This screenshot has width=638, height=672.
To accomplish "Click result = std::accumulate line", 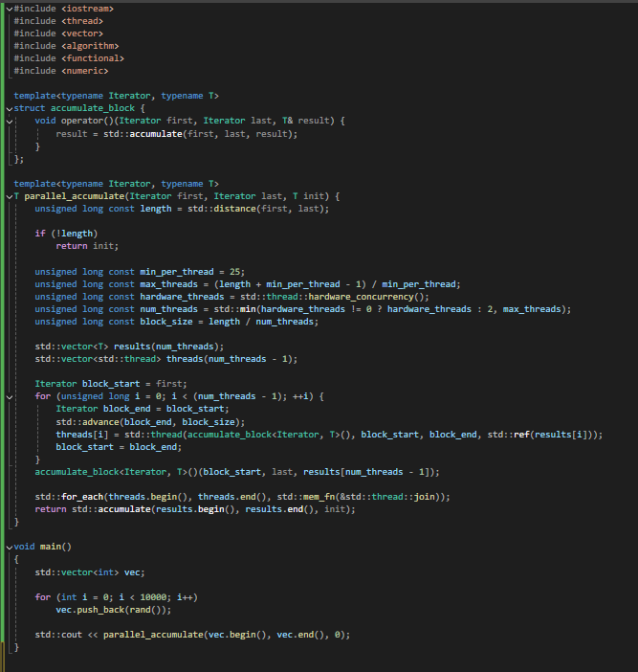I will pos(176,134).
